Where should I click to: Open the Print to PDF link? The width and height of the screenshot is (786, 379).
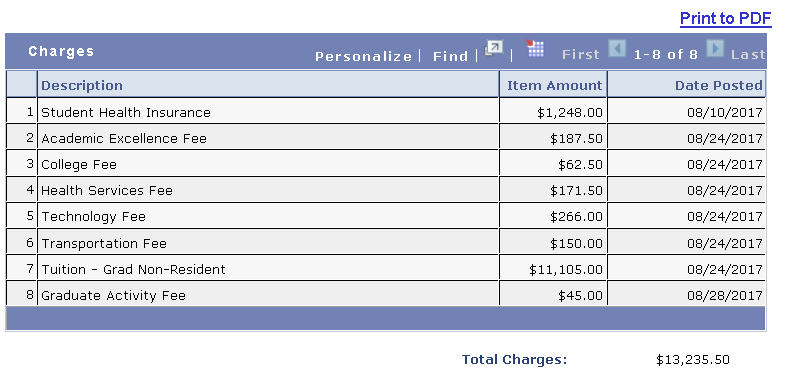pos(725,19)
